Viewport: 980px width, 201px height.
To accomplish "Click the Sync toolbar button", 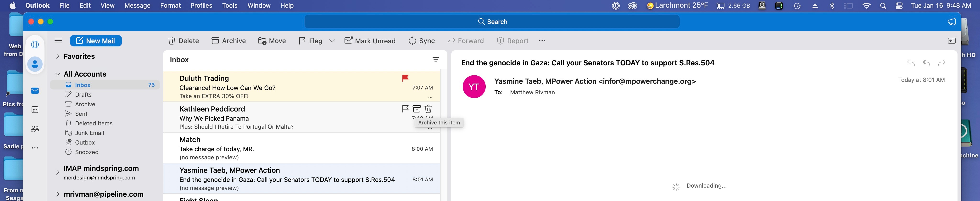I will [x=422, y=41].
